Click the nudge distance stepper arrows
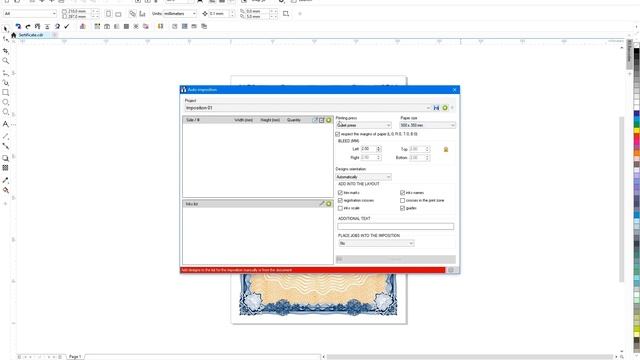The height and width of the screenshot is (360, 640). (x=233, y=14)
